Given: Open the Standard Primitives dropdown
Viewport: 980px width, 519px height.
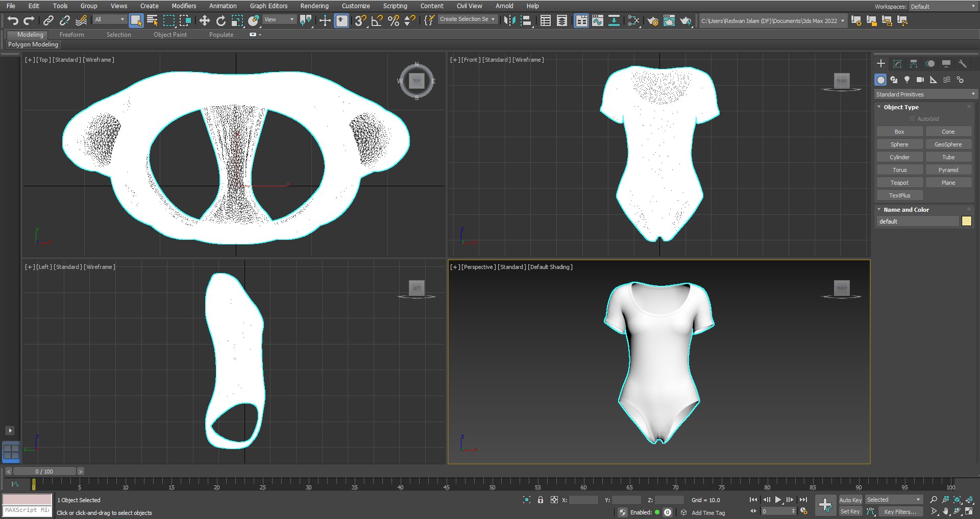Looking at the screenshot, I should tap(925, 94).
